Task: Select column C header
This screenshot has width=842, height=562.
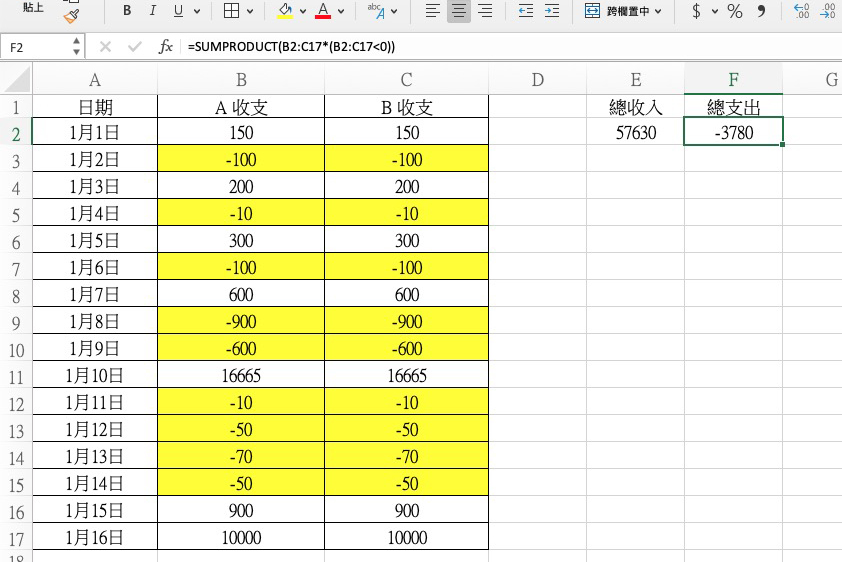Action: [x=407, y=79]
